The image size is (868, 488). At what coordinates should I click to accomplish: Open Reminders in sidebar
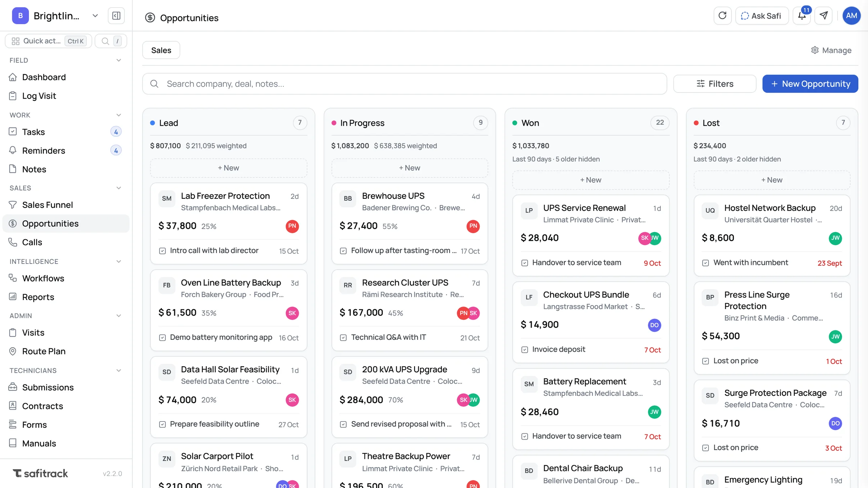[x=66, y=150]
